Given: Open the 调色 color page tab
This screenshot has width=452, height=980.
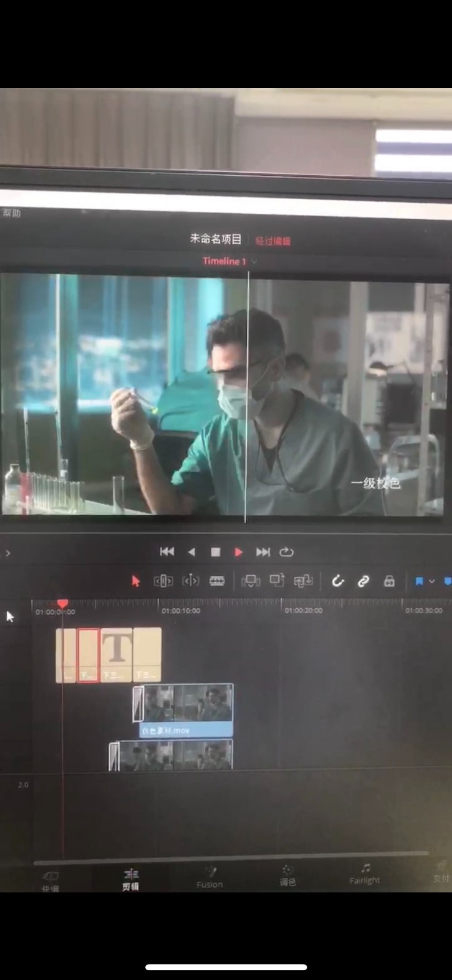Looking at the screenshot, I should click(x=287, y=876).
